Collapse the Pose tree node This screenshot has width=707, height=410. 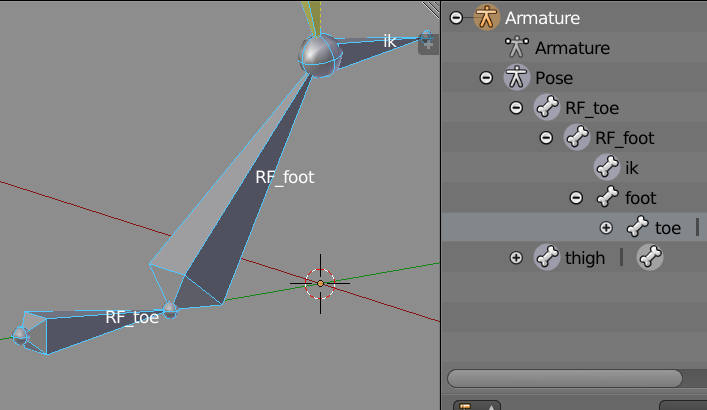coord(486,78)
